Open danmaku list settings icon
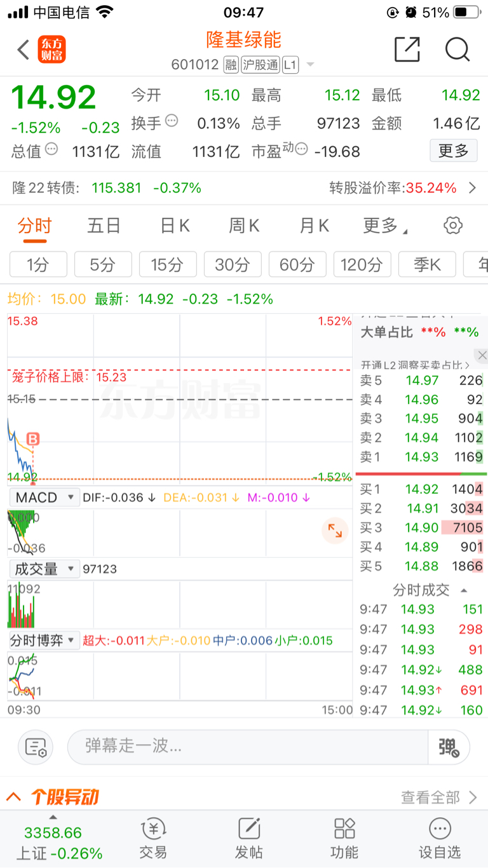The image size is (488, 868). point(36,747)
